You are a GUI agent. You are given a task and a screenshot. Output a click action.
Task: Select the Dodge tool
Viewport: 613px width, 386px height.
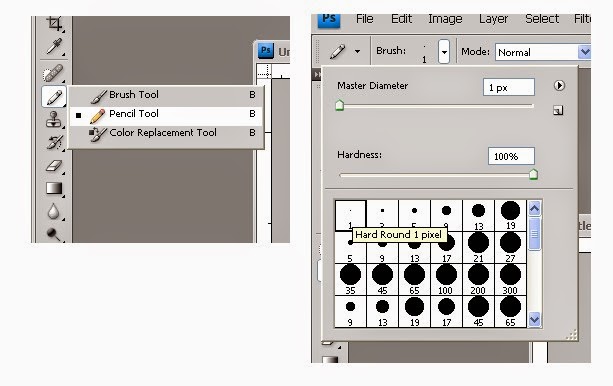54,234
